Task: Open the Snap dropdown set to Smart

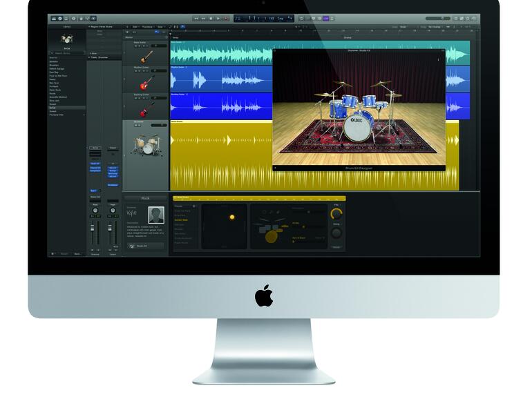Action: tap(407, 27)
